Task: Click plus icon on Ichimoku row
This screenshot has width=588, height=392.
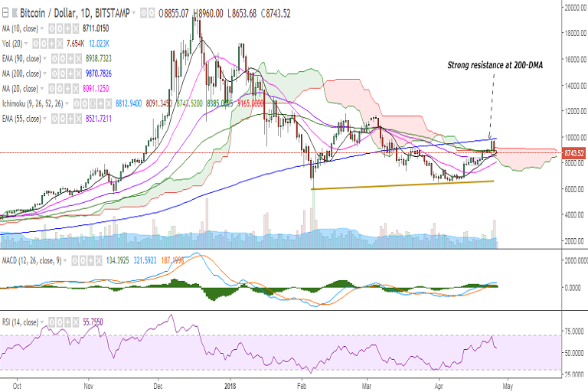Action: (x=101, y=103)
